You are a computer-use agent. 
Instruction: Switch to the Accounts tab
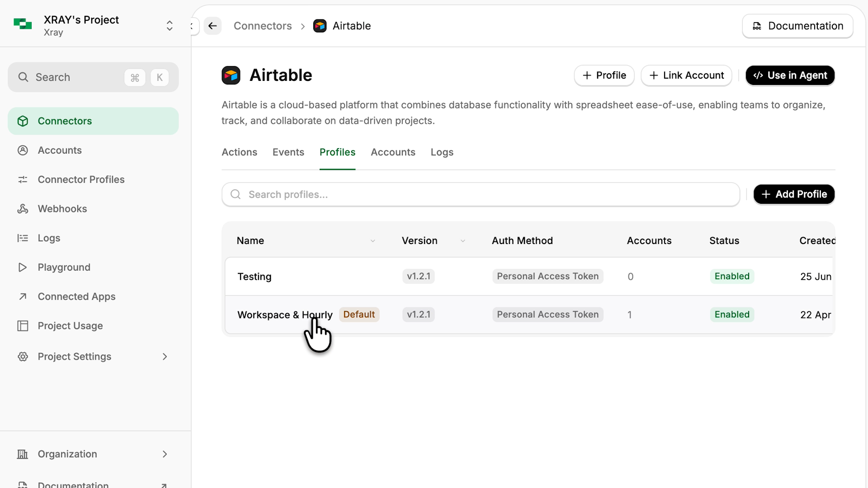coord(393,152)
